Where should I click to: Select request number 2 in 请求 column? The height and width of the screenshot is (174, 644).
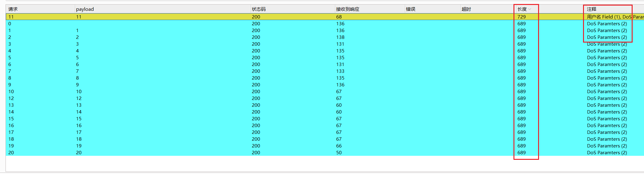coord(10,37)
